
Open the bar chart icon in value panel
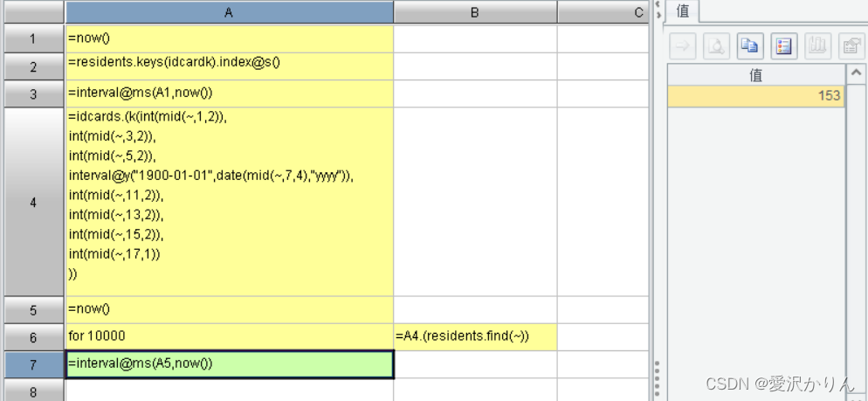[817, 46]
